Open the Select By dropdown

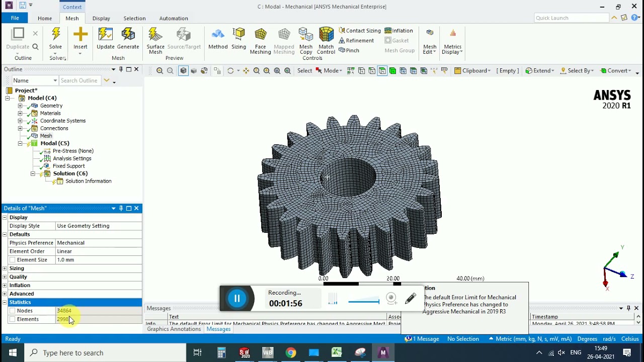tap(577, 71)
